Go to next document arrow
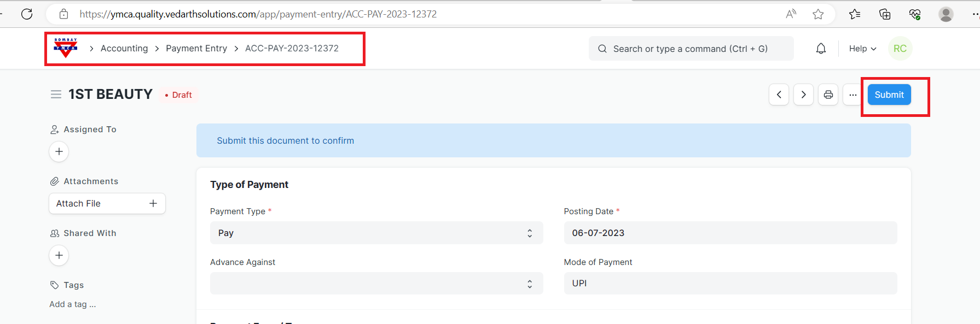The width and height of the screenshot is (980, 324). (803, 95)
